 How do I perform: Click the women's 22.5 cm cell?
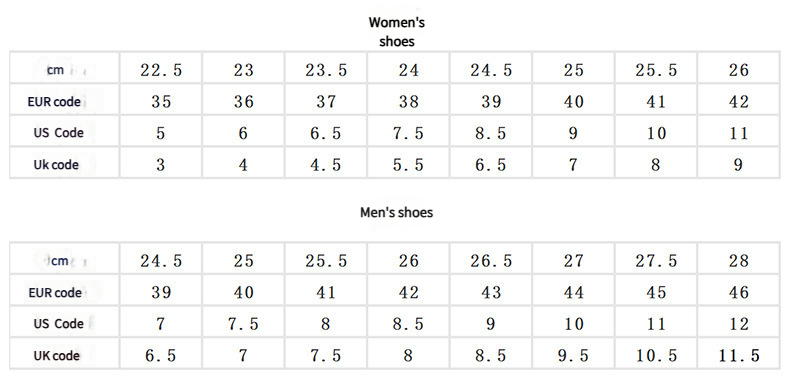(x=161, y=71)
